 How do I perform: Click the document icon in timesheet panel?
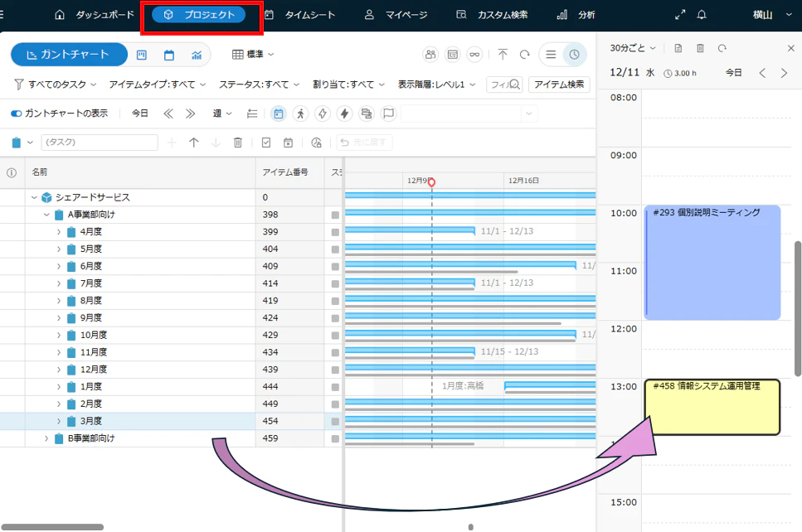point(678,48)
